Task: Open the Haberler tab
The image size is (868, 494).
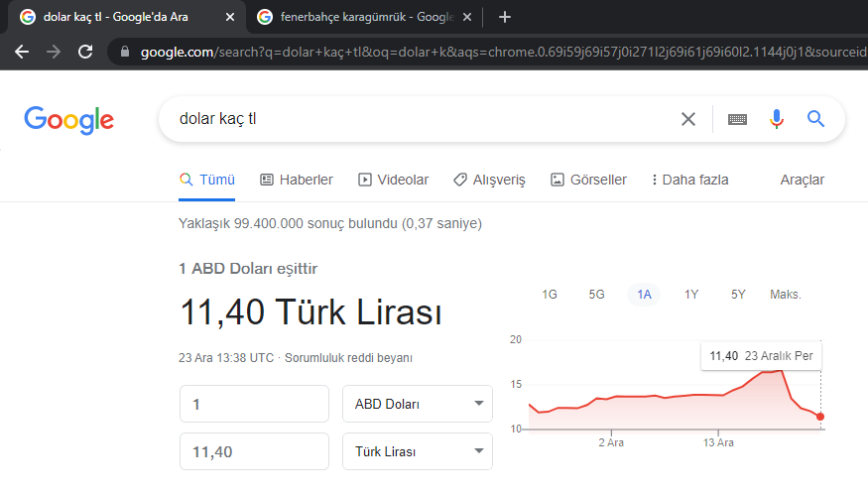Action: click(x=297, y=180)
